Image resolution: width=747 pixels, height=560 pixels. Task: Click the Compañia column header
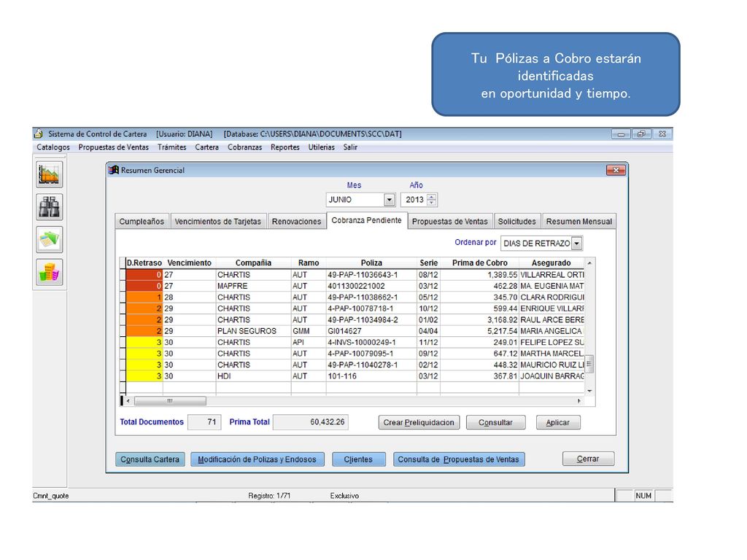tap(253, 262)
